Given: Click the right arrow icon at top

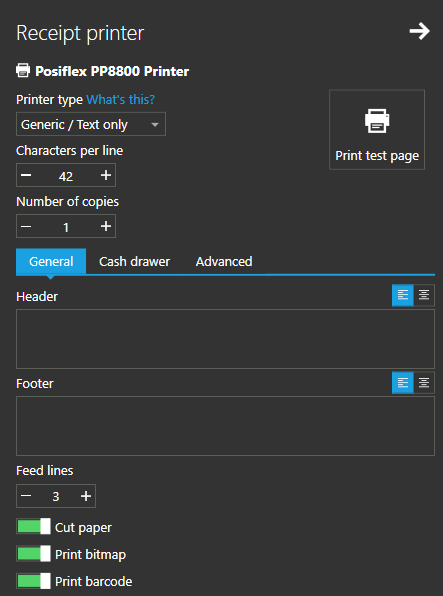Looking at the screenshot, I should point(419,31).
